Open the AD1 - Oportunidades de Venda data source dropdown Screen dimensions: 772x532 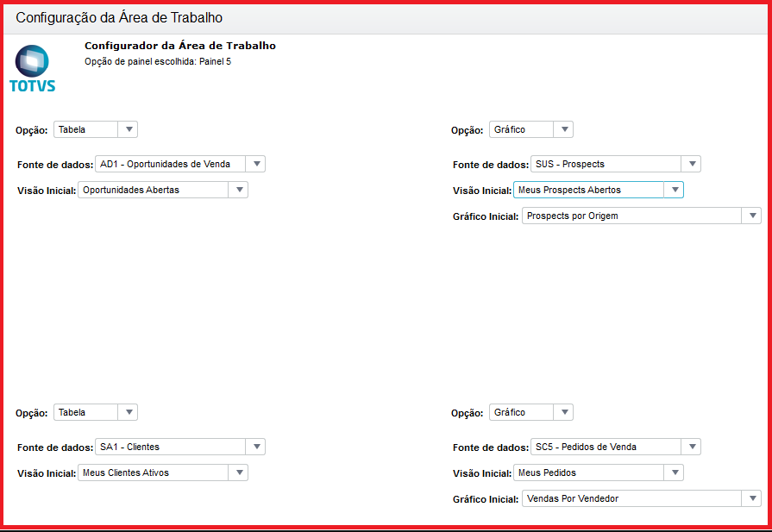[x=180, y=164]
